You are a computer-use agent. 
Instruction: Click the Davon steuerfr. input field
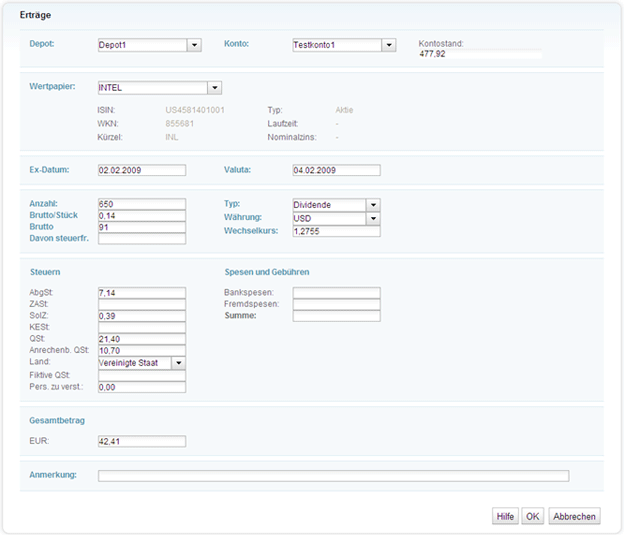click(141, 238)
